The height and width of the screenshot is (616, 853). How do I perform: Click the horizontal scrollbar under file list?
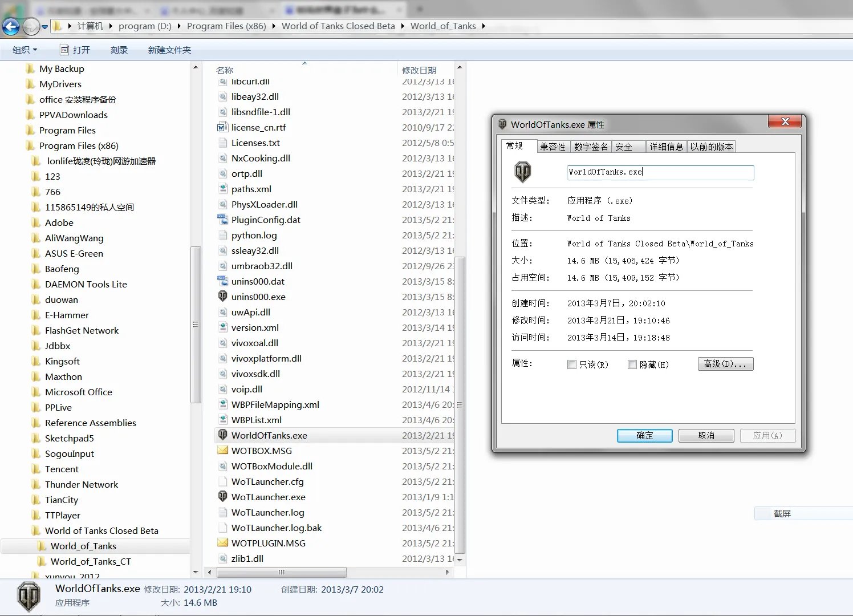point(282,572)
